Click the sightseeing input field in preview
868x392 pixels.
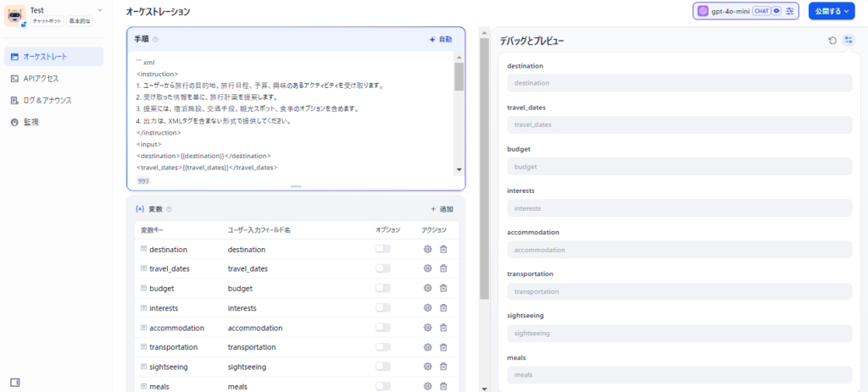pos(679,334)
